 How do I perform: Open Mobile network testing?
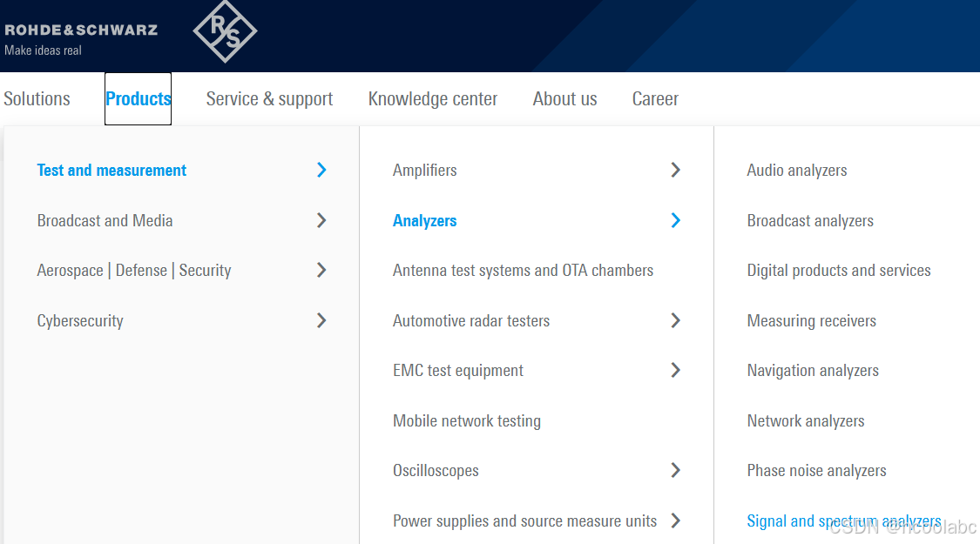(467, 421)
